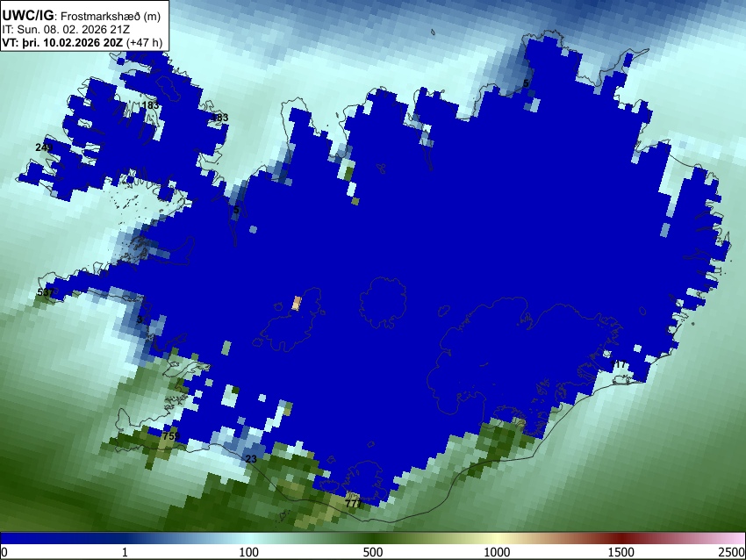Click the 5 value on the northeast peninsula
The width and height of the screenshot is (746, 560).
coord(526,83)
